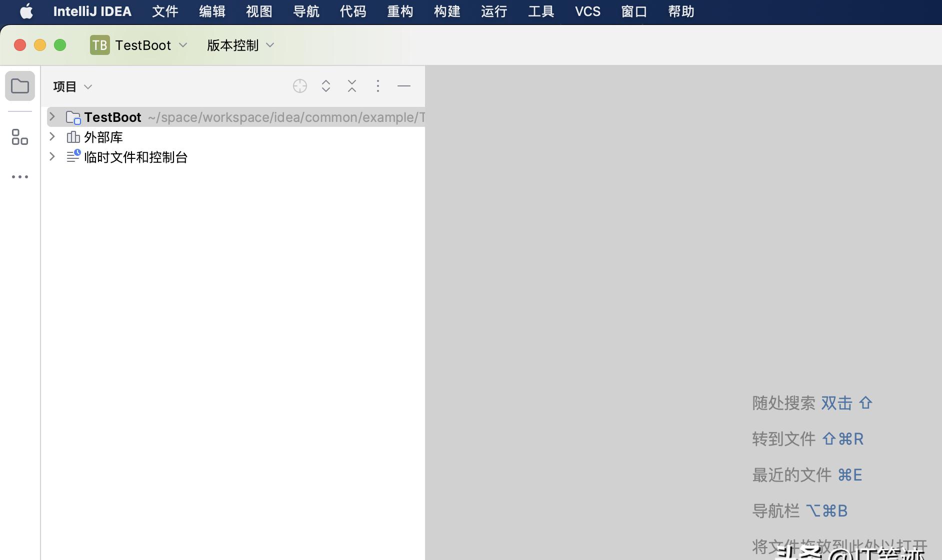The width and height of the screenshot is (942, 560).
Task: Open the 版本控制 dropdown
Action: (x=240, y=45)
